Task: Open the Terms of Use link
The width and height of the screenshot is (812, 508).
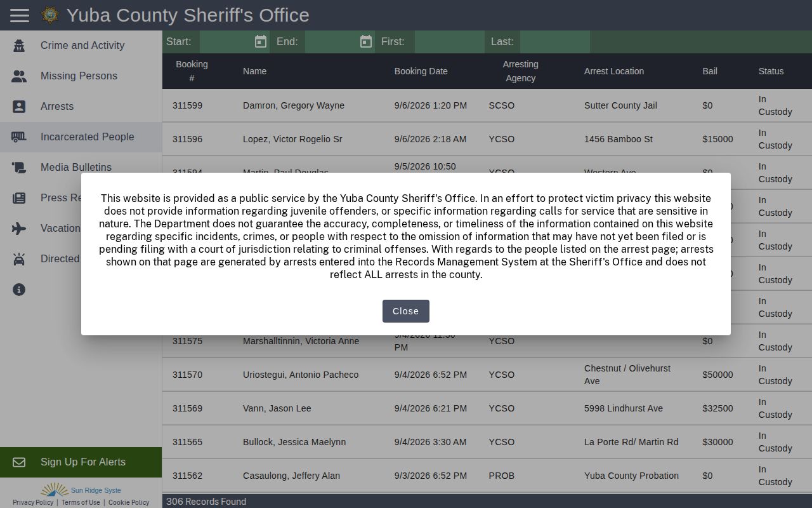Action: 81,502
